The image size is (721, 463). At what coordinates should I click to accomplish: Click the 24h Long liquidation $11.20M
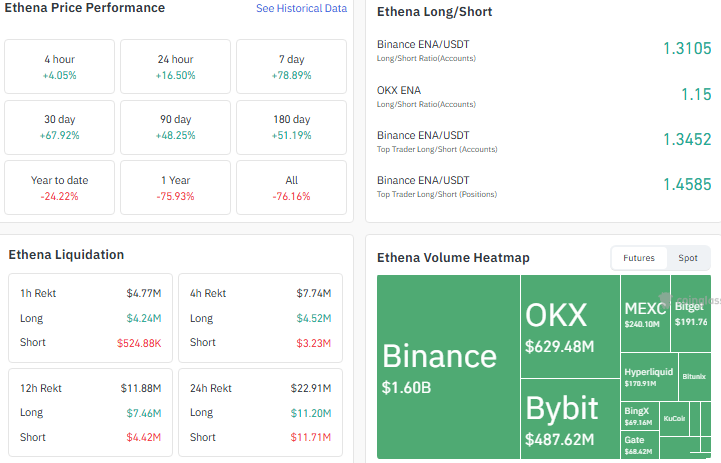pyautogui.click(x=311, y=413)
